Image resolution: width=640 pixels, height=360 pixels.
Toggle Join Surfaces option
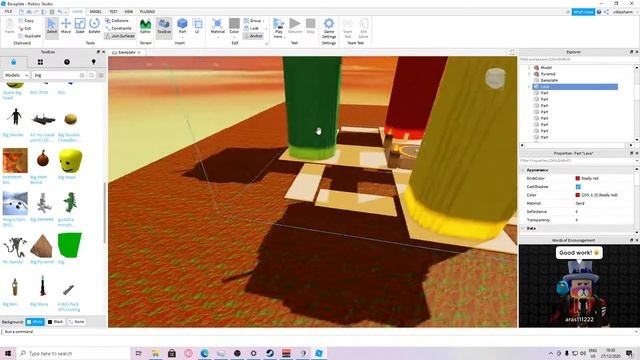click(119, 36)
